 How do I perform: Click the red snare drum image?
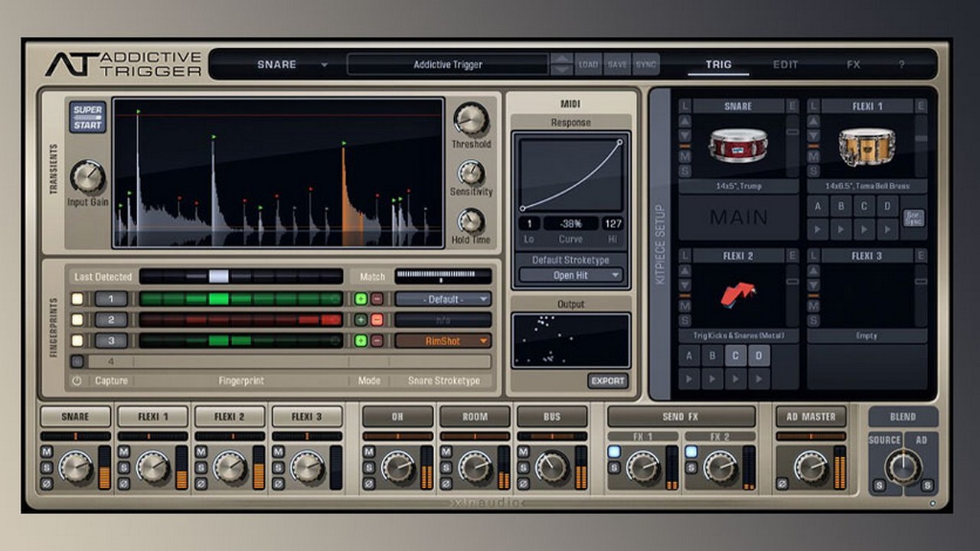pyautogui.click(x=737, y=145)
